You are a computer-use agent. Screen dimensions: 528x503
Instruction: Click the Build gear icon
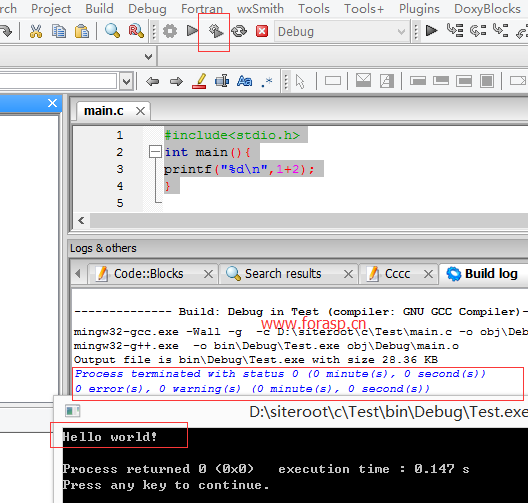coord(170,31)
